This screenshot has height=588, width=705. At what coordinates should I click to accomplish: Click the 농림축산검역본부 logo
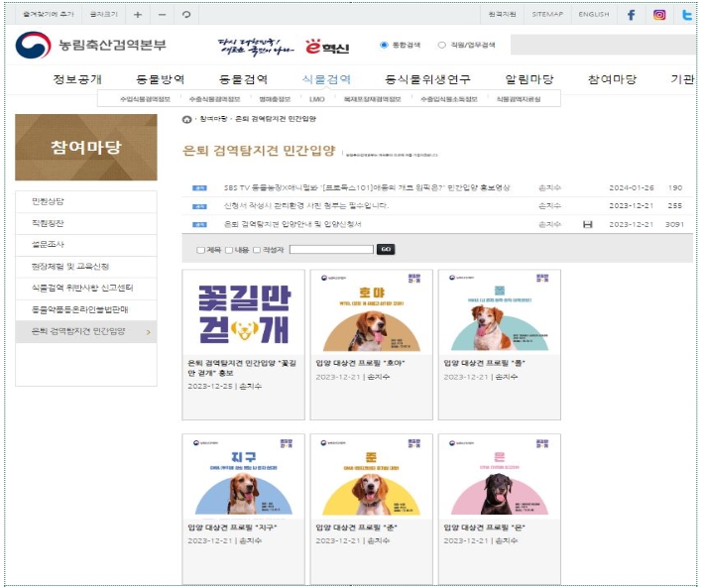[x=91, y=46]
